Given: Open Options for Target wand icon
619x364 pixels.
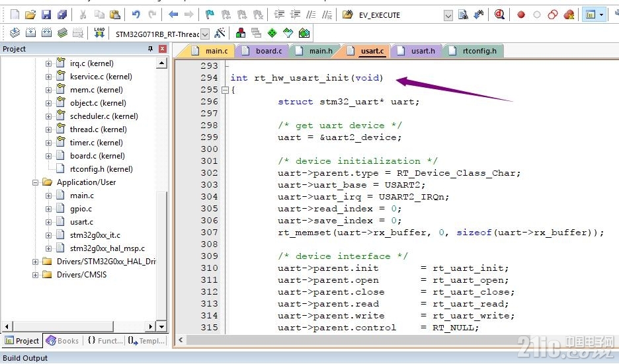Looking at the screenshot, I should (220, 33).
